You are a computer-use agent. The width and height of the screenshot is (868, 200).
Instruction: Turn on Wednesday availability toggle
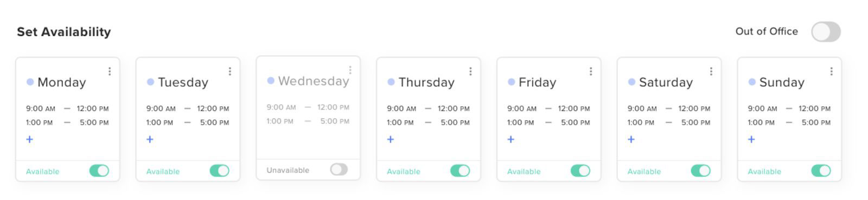pos(339,170)
